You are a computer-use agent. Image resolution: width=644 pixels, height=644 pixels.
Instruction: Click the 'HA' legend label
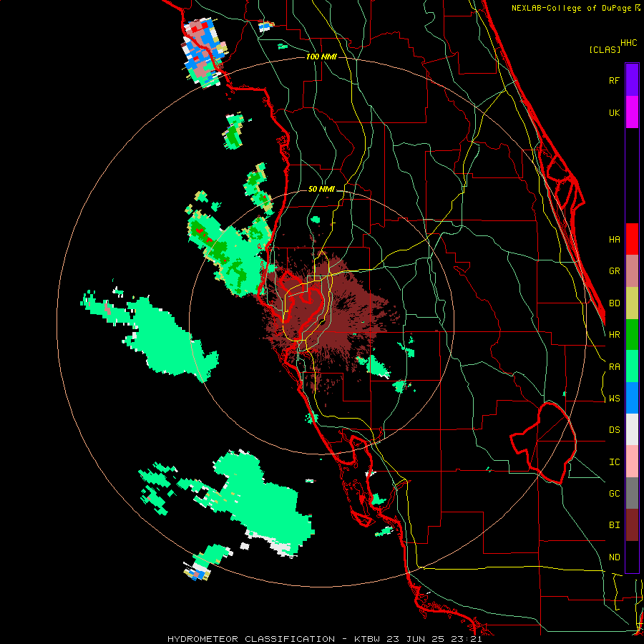coord(614,240)
